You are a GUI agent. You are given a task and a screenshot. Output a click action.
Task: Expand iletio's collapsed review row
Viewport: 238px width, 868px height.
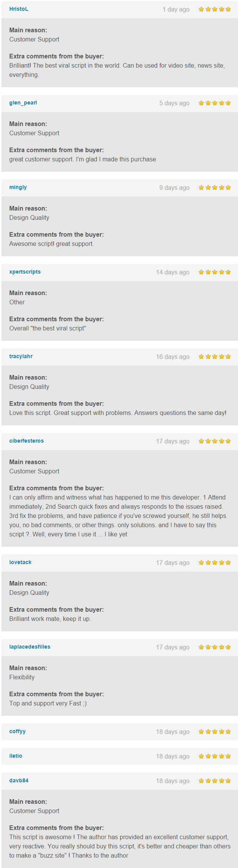pyautogui.click(x=119, y=756)
